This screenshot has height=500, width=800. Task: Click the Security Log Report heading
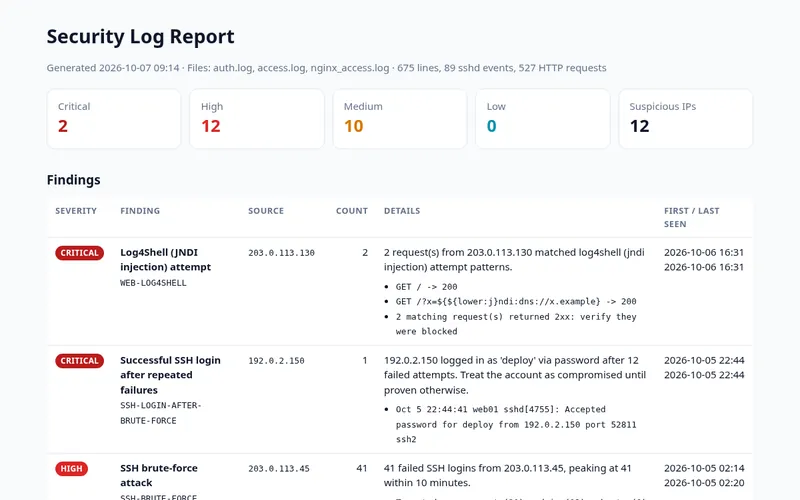click(140, 37)
